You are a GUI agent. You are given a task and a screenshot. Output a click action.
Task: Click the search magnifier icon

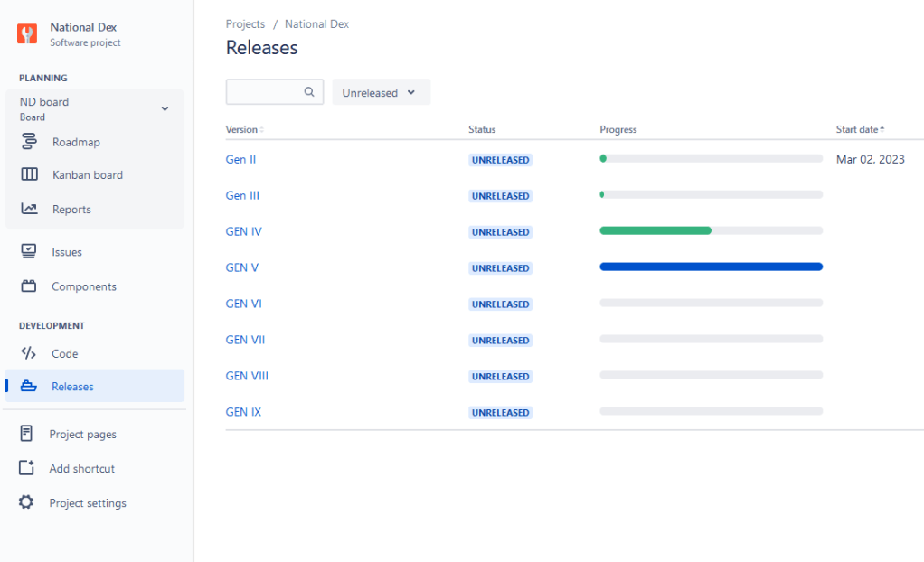pyautogui.click(x=309, y=91)
